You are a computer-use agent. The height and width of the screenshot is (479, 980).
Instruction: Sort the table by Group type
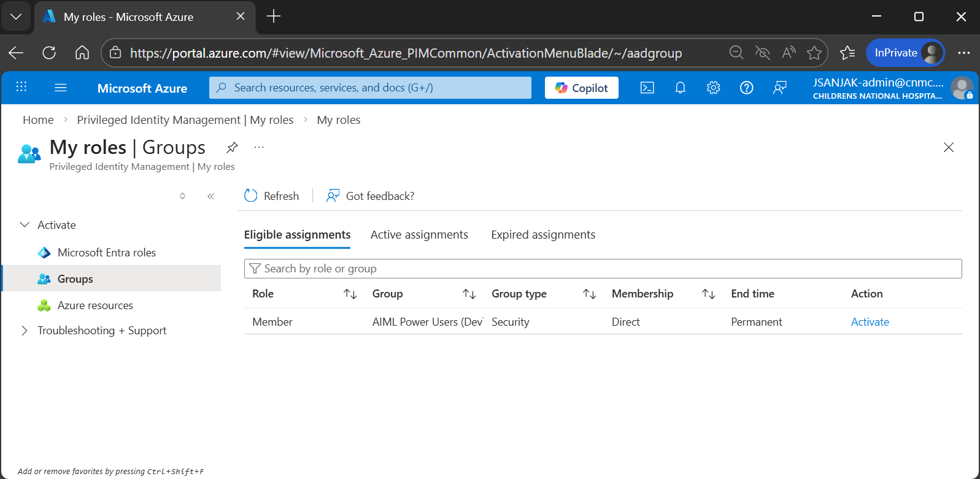pos(590,294)
